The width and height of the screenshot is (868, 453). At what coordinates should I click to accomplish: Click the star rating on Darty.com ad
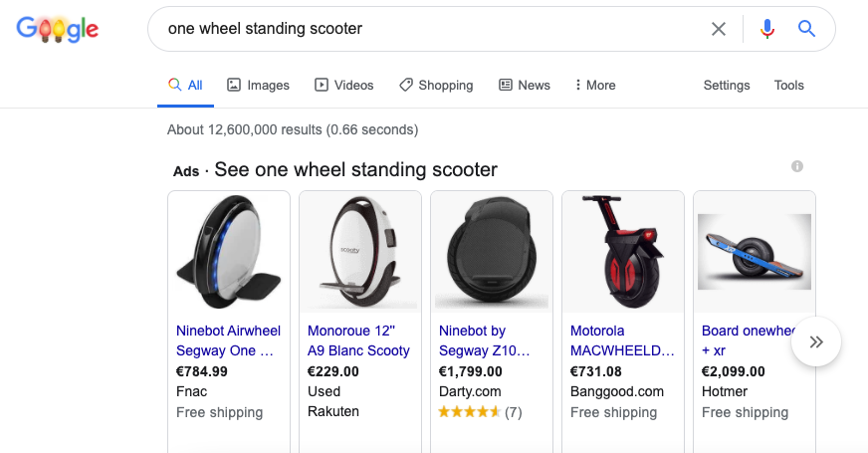[x=470, y=412]
